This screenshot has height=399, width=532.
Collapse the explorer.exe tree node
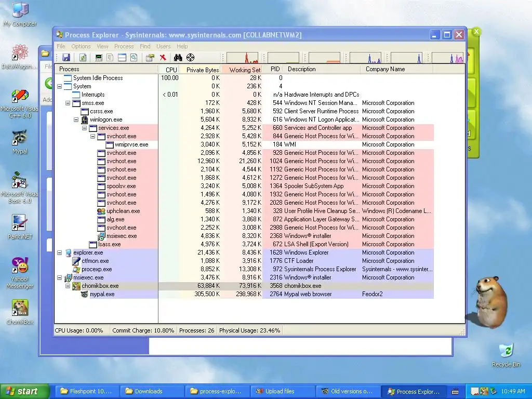tap(60, 253)
